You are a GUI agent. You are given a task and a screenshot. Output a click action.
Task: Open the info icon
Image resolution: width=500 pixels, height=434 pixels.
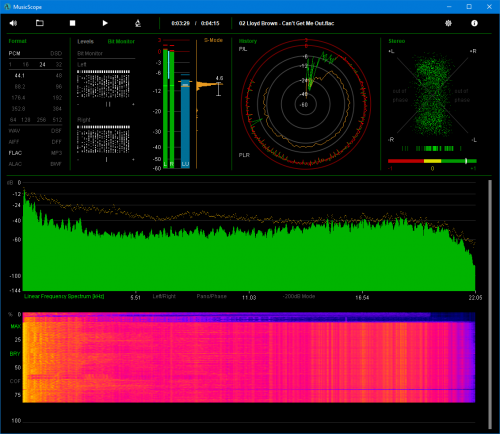pos(474,23)
